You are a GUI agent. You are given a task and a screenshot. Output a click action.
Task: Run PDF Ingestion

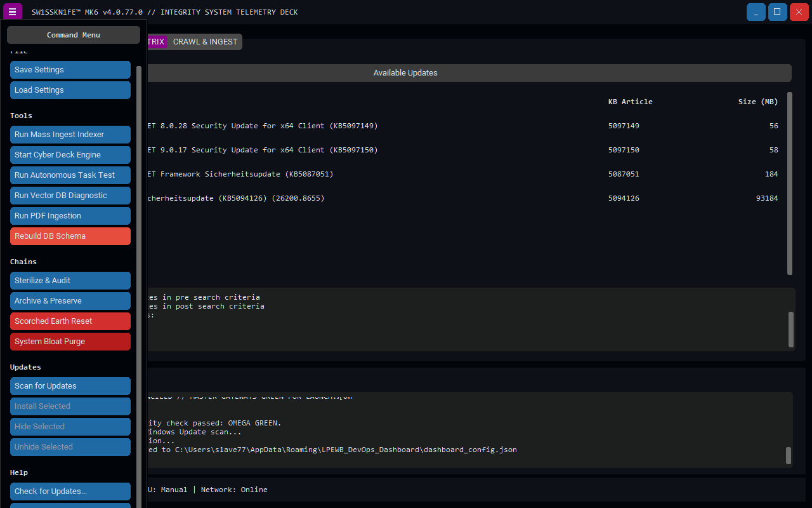pos(70,216)
